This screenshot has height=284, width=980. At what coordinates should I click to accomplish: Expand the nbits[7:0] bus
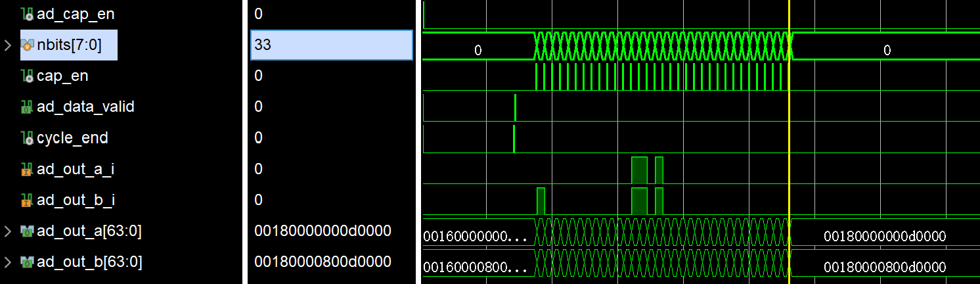pos(8,45)
